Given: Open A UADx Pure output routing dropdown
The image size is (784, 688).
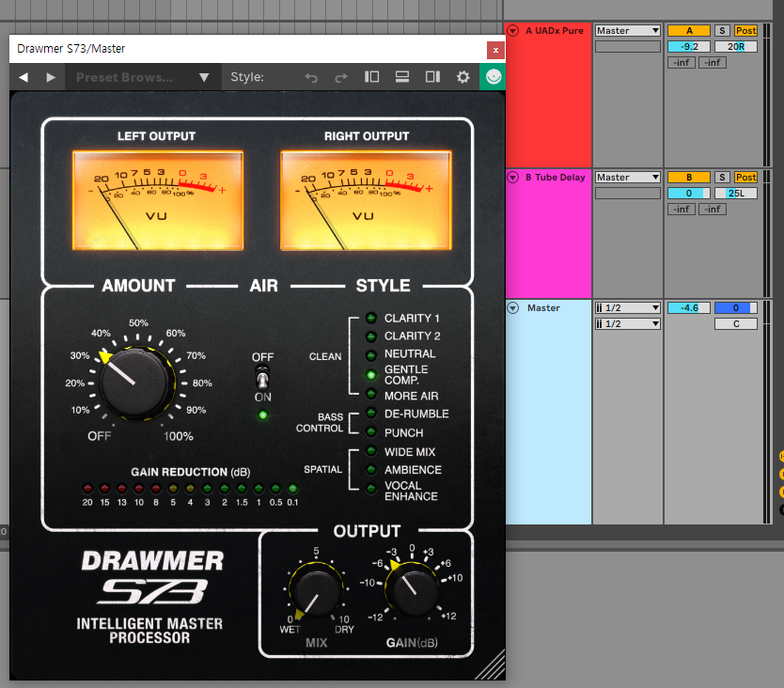Looking at the screenshot, I should coord(628,30).
